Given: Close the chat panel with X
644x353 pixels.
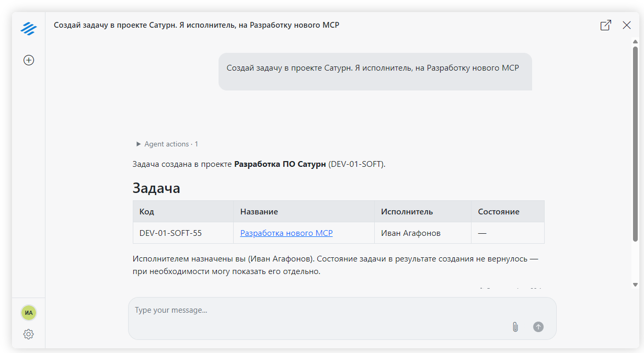Looking at the screenshot, I should click(627, 25).
